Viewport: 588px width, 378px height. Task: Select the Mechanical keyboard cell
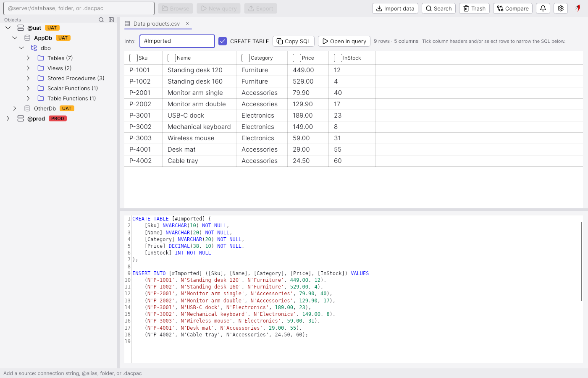[199, 127]
